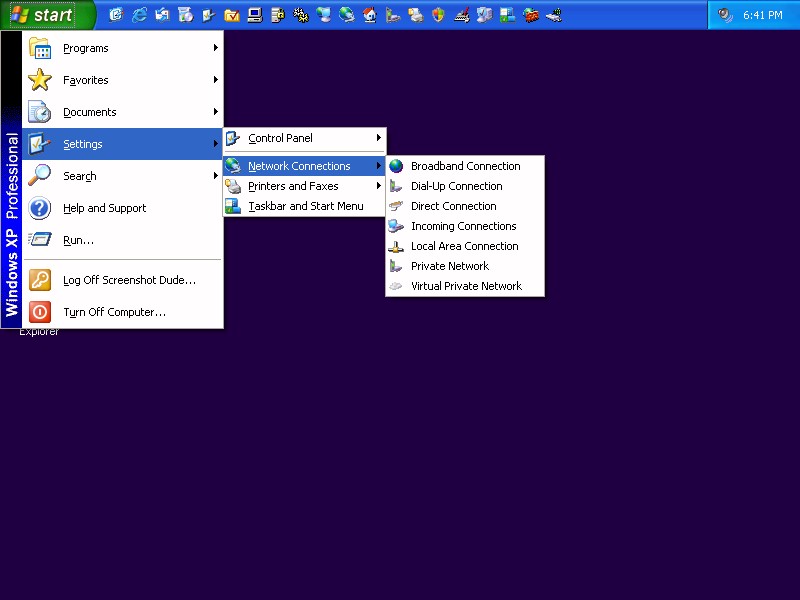Expand the Documents submenu arrow
800x600 pixels.
(215, 112)
